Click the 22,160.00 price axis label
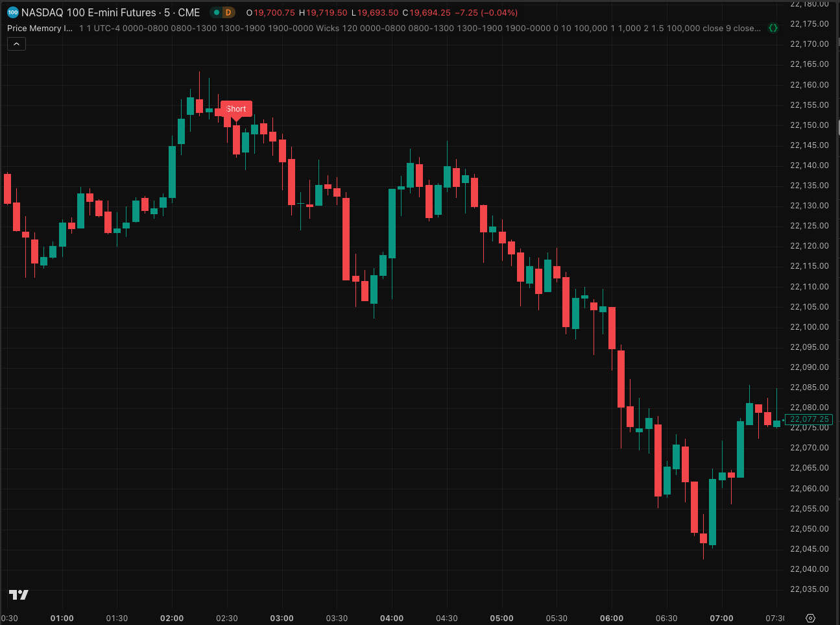 tap(809, 84)
